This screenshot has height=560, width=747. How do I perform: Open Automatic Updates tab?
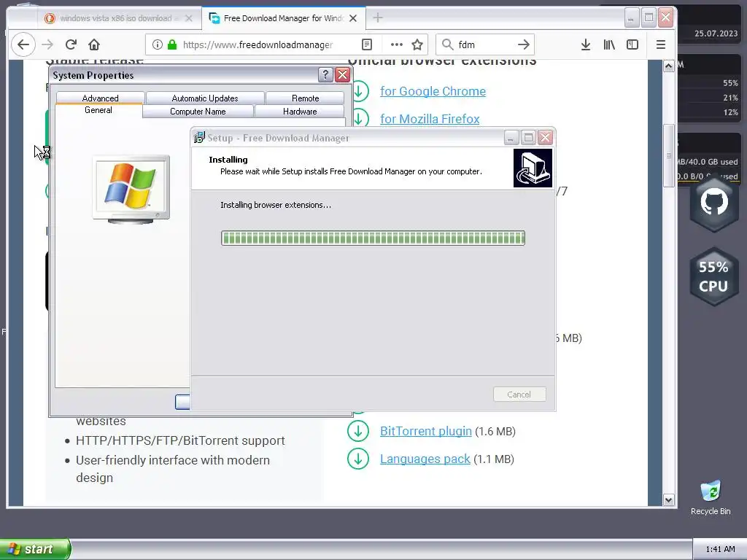tap(205, 98)
